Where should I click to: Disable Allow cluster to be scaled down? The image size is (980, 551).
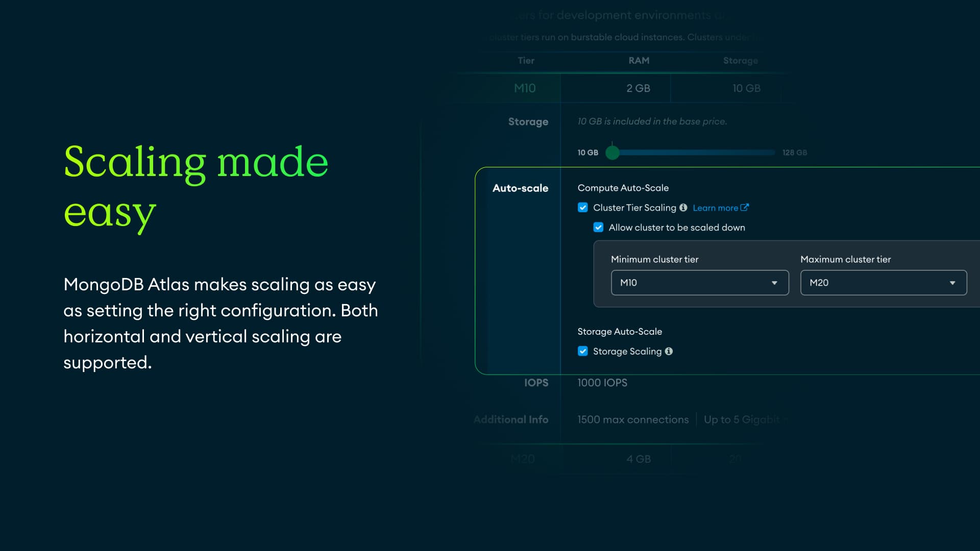pyautogui.click(x=598, y=228)
